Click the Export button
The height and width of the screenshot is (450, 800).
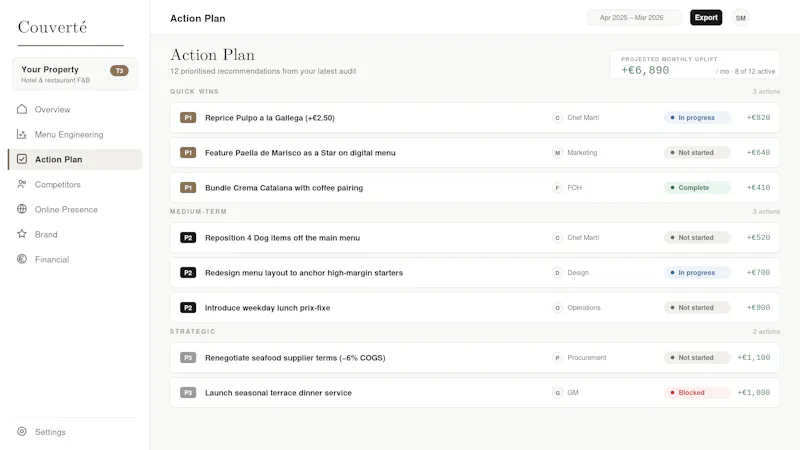coord(706,17)
